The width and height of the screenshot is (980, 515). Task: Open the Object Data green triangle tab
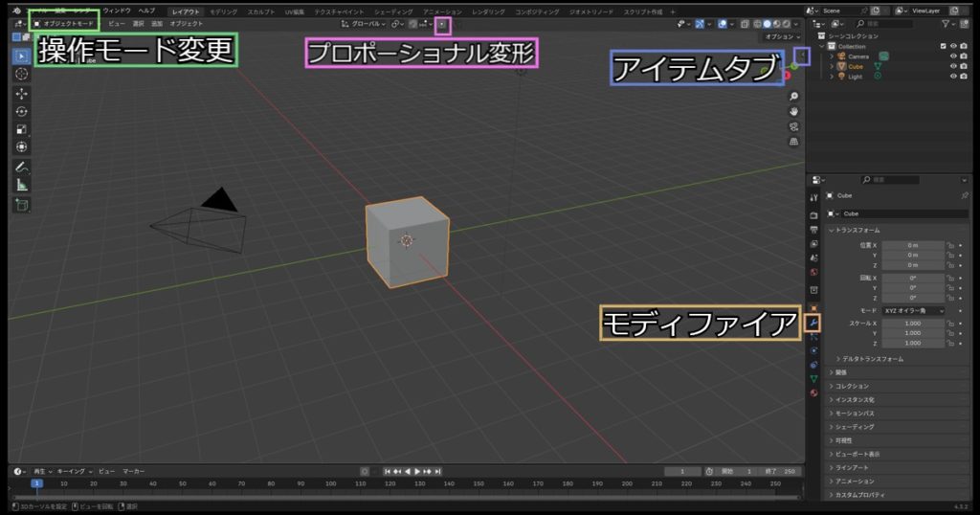pos(813,379)
